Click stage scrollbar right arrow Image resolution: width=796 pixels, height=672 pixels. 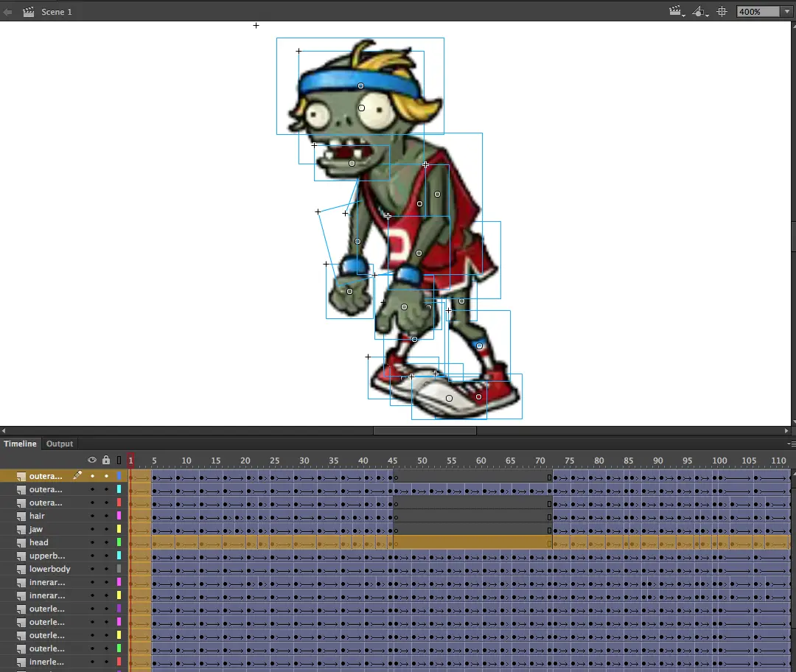point(786,430)
